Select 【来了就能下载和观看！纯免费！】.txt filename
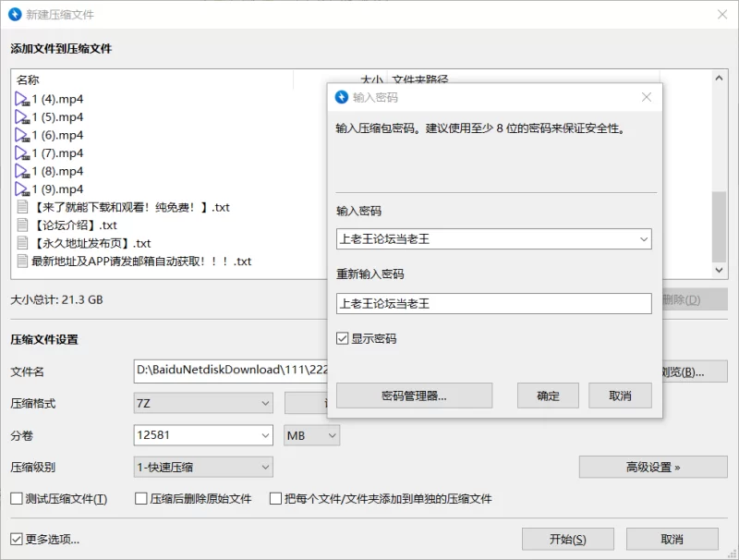Screen dimensions: 739x560 pos(130,207)
